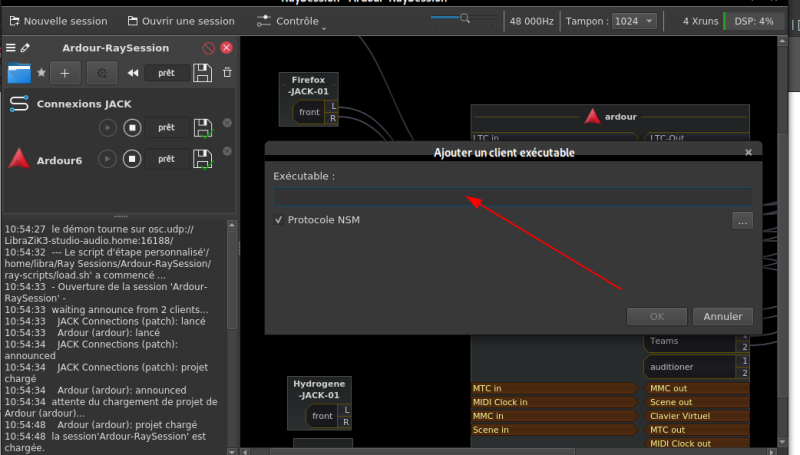
Task: Click the MTC in MIDI port
Action: pos(554,388)
